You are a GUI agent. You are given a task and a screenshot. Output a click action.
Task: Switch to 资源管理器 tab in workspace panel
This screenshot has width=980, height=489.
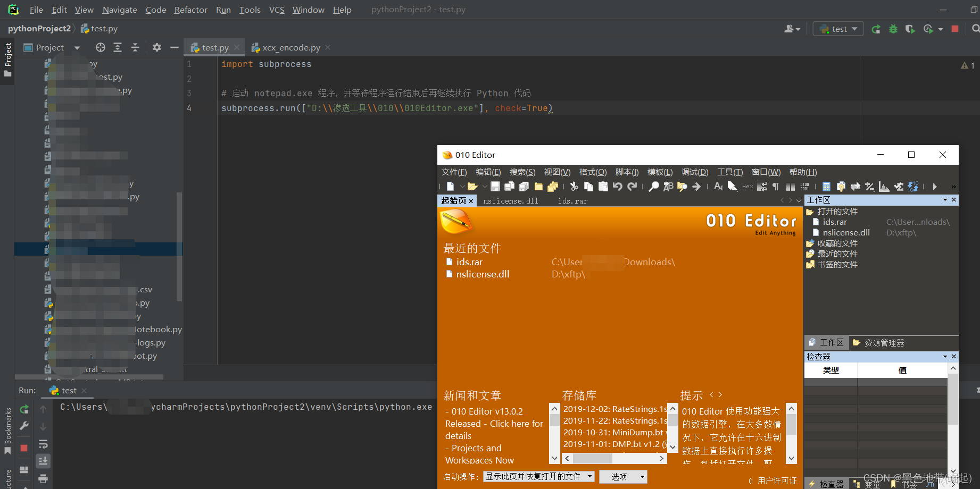[878, 343]
